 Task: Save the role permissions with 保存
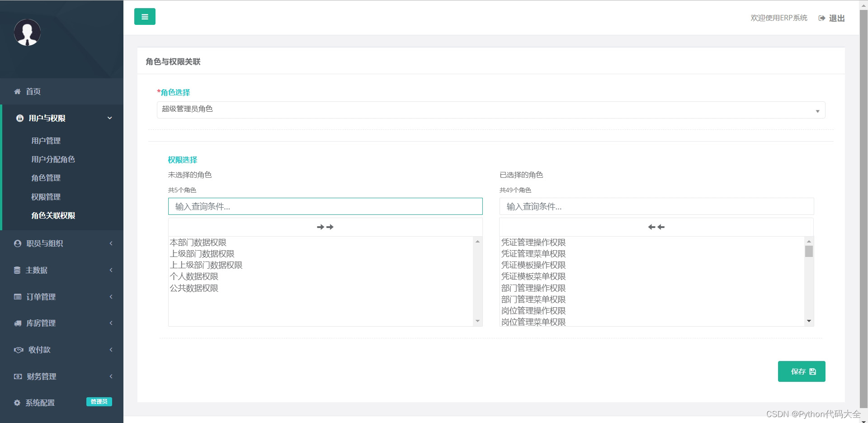click(x=802, y=371)
